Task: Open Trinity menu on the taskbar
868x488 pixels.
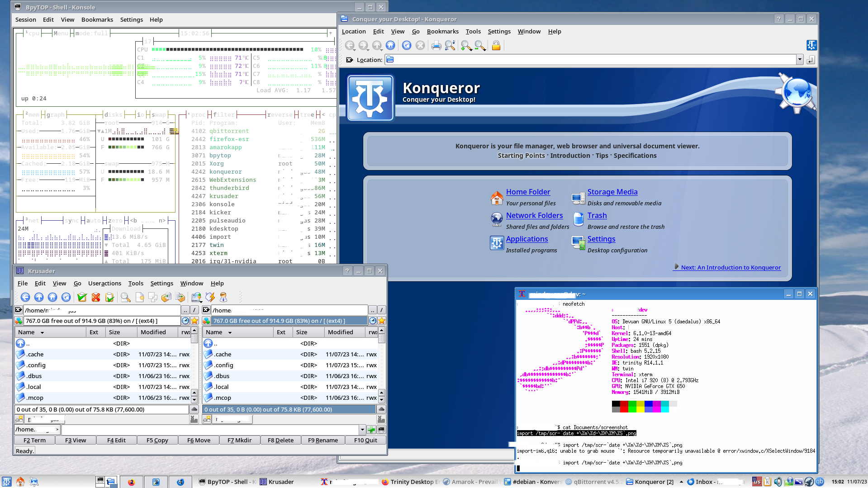Action: 6,482
